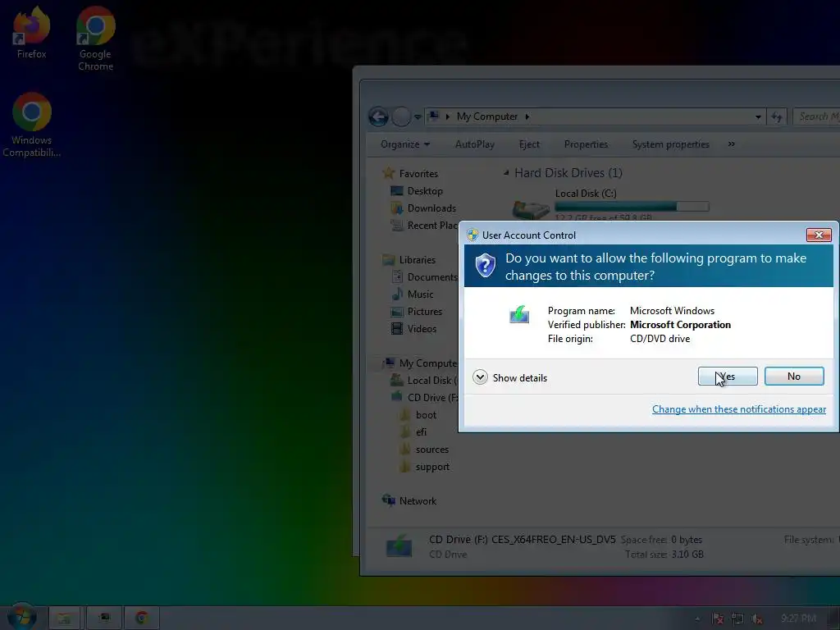The height and width of the screenshot is (630, 840).
Task: Click the Yes button in User Account Control
Action: point(728,376)
